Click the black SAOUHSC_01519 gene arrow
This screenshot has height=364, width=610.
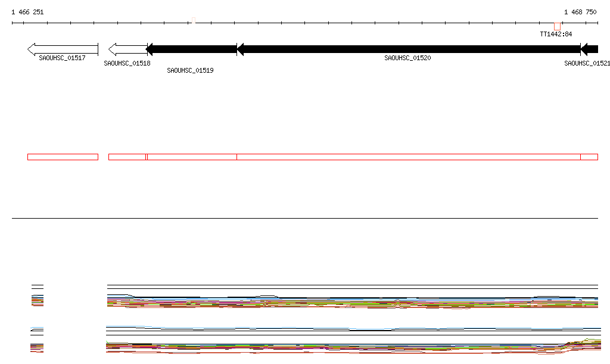tap(191, 49)
